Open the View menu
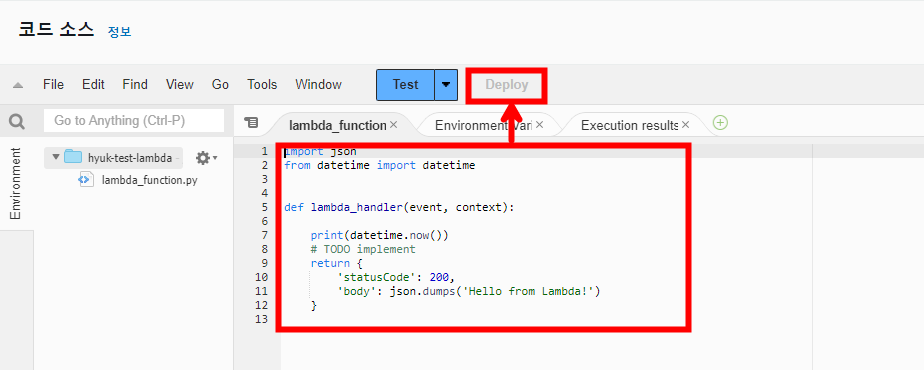924x370 pixels. (180, 85)
